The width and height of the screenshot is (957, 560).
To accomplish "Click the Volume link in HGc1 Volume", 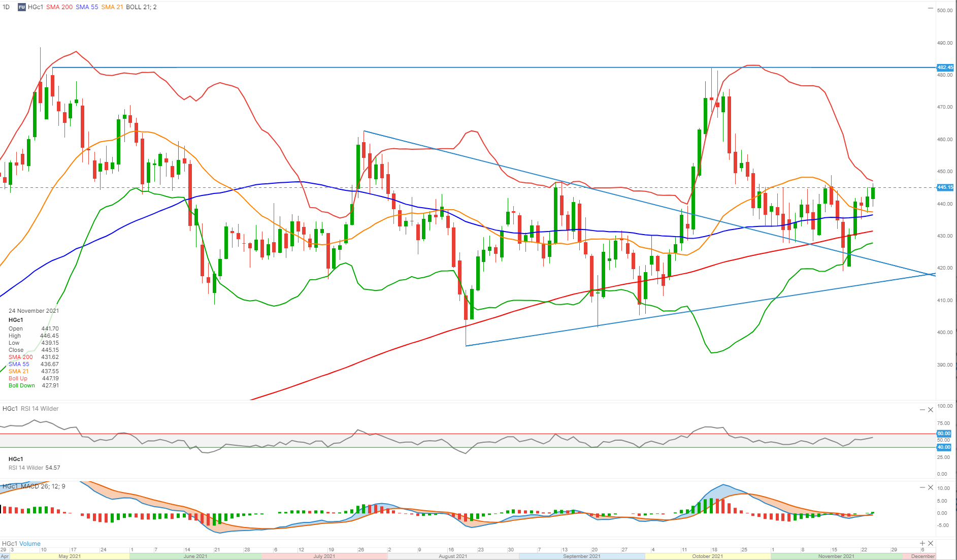I will [30, 544].
